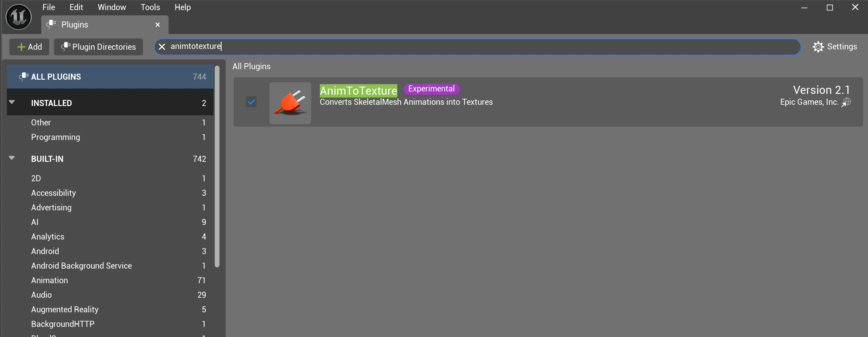Select the ALL PLUGINS category
This screenshot has height=337, width=868.
[110, 77]
